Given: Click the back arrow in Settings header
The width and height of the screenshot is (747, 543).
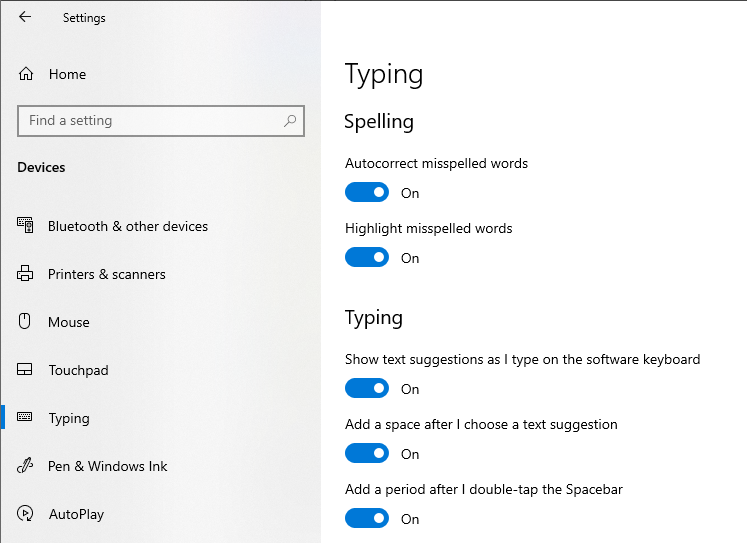Looking at the screenshot, I should (25, 17).
